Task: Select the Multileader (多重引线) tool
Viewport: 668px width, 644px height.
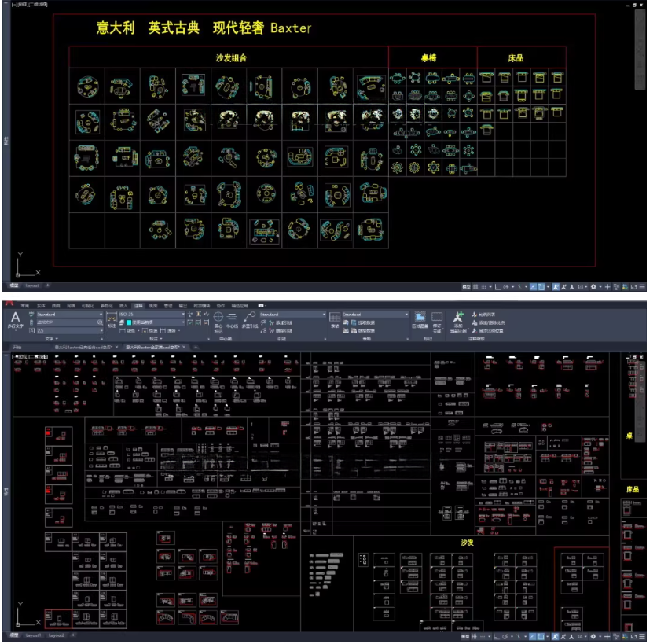Action: coord(250,318)
